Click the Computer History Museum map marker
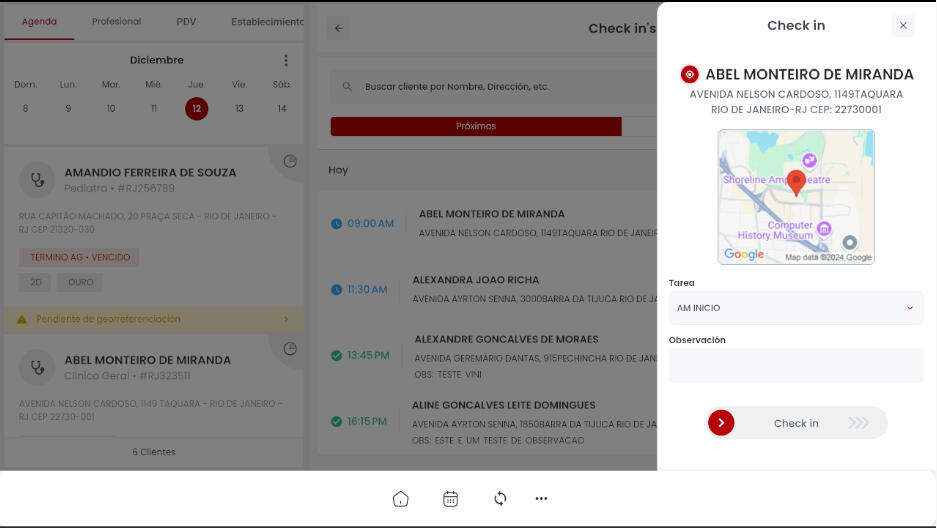937x528 pixels. tap(824, 228)
